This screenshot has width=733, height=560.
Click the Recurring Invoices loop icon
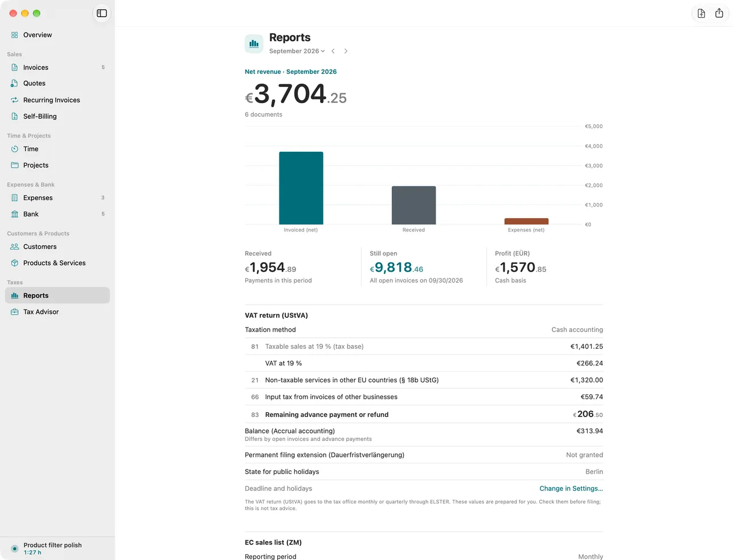[x=15, y=100]
